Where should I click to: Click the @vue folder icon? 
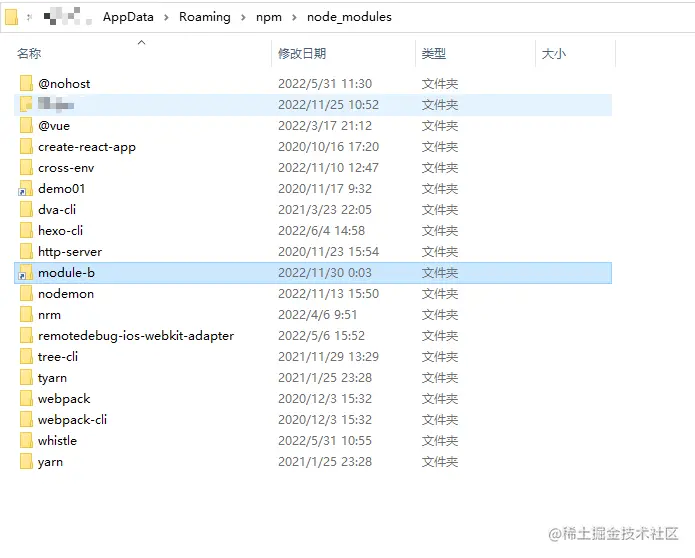tap(26, 125)
